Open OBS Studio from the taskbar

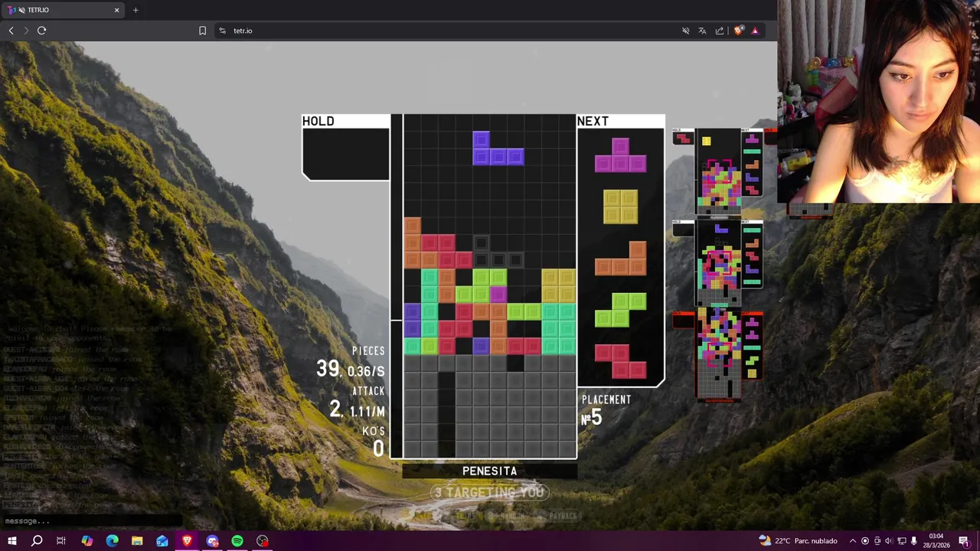[x=263, y=541]
